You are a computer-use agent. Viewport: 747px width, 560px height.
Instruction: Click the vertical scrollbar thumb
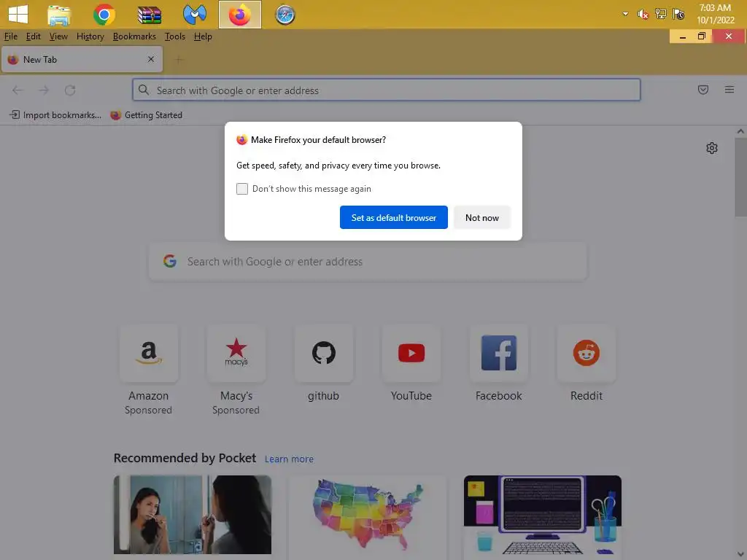click(740, 177)
